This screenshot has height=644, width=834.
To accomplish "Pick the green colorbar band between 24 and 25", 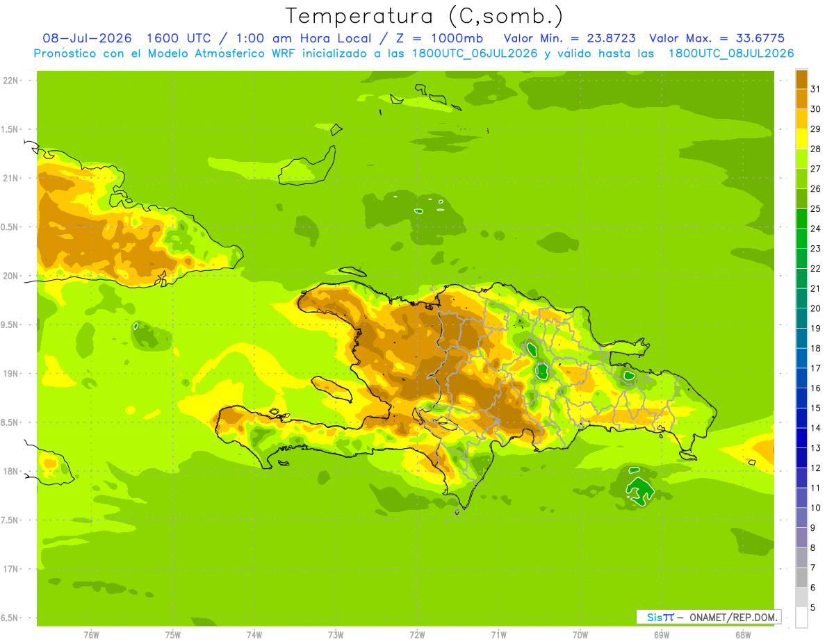I will 801,219.
